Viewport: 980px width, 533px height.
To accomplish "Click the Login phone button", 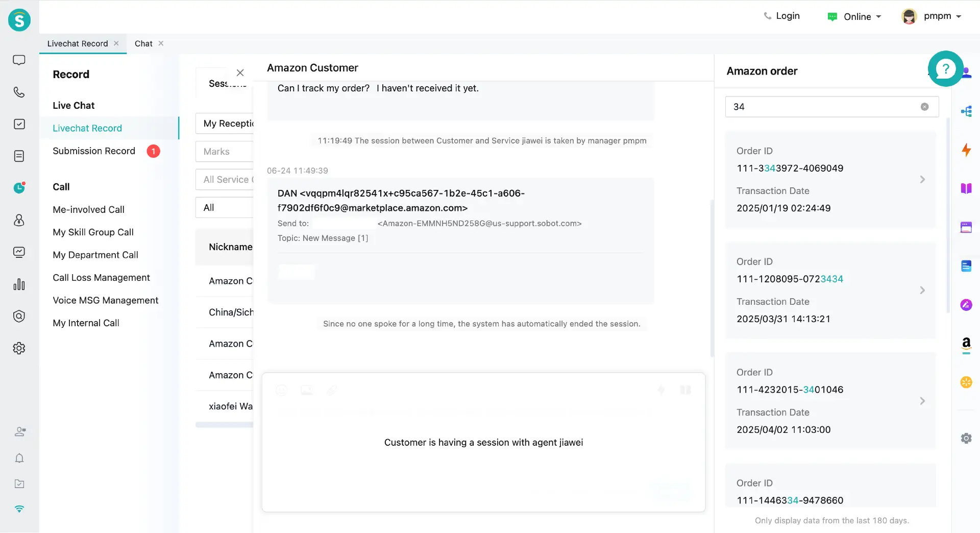I will click(x=781, y=16).
